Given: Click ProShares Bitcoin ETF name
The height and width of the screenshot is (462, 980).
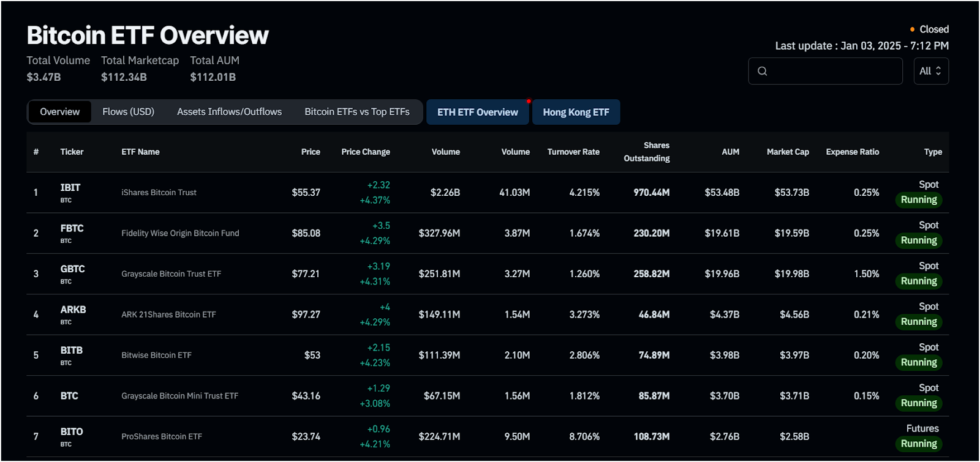Looking at the screenshot, I should tap(162, 436).
